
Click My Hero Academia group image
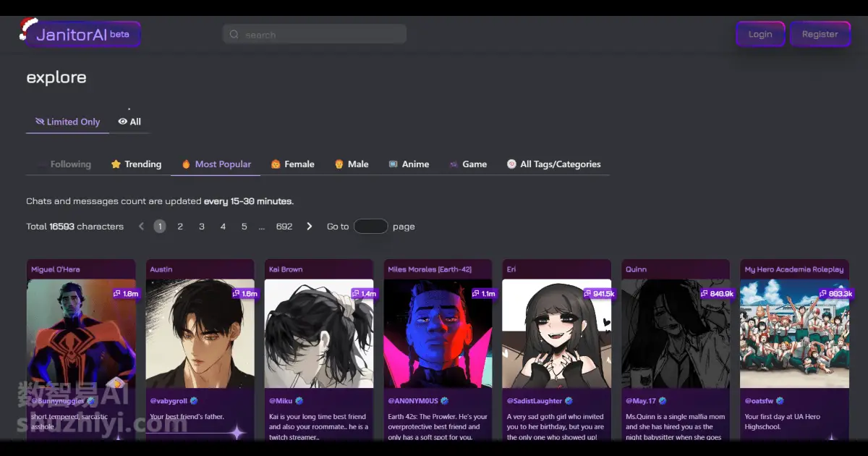[x=794, y=334]
